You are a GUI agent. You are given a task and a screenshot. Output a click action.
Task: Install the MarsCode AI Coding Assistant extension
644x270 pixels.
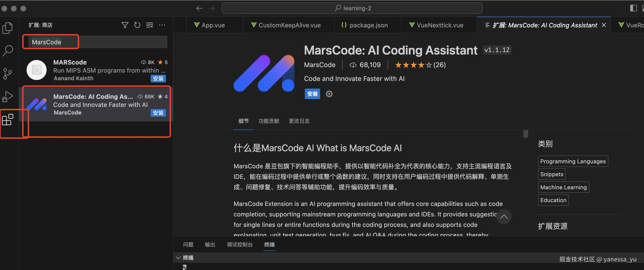pyautogui.click(x=312, y=94)
